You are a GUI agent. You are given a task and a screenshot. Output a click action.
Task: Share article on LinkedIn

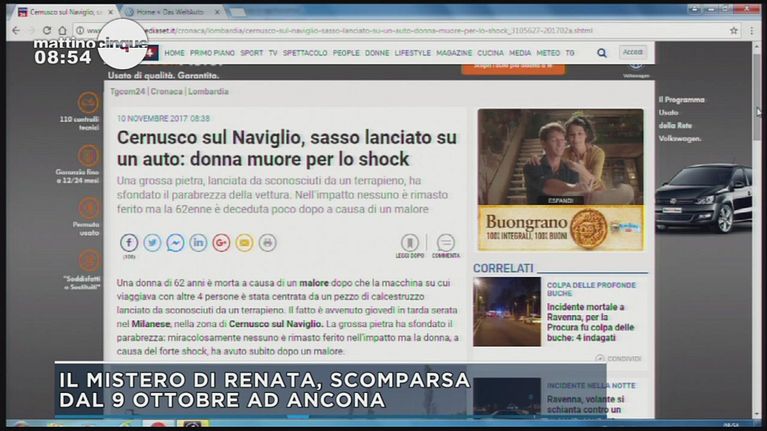pyautogui.click(x=198, y=242)
